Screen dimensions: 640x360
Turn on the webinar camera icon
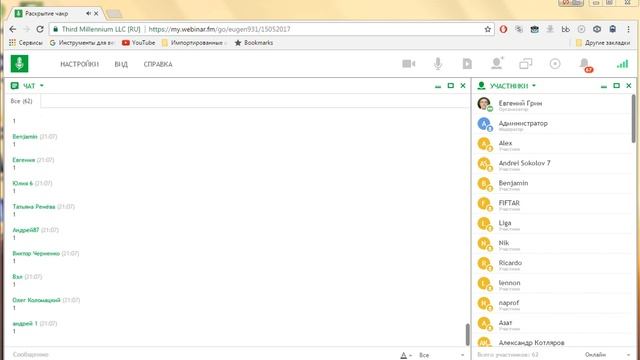coord(409,64)
